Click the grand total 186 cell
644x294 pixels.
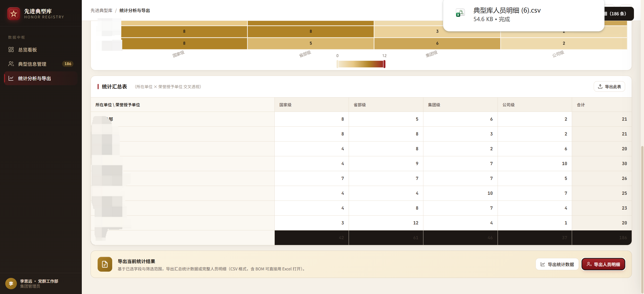(602, 238)
